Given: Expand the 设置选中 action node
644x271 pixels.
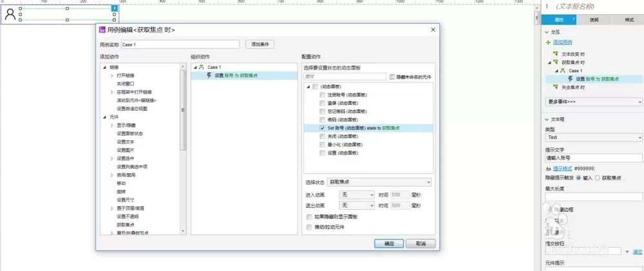Looking at the screenshot, I should coord(111,158).
